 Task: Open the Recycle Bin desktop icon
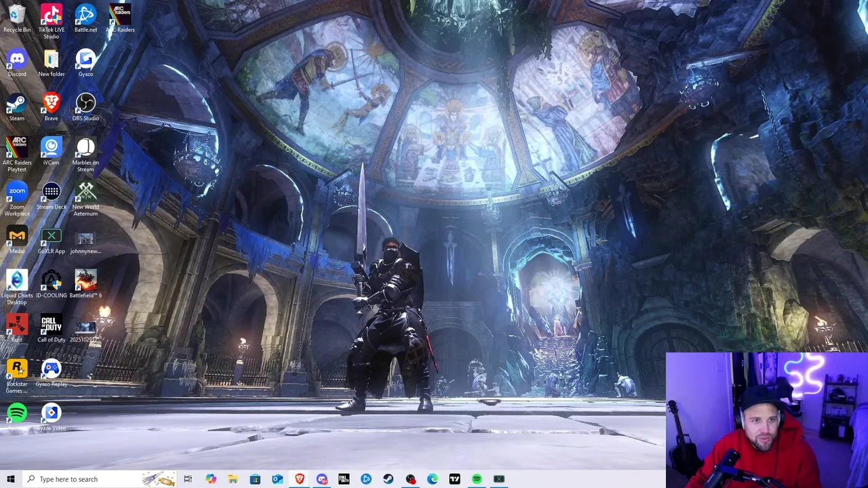17,18
